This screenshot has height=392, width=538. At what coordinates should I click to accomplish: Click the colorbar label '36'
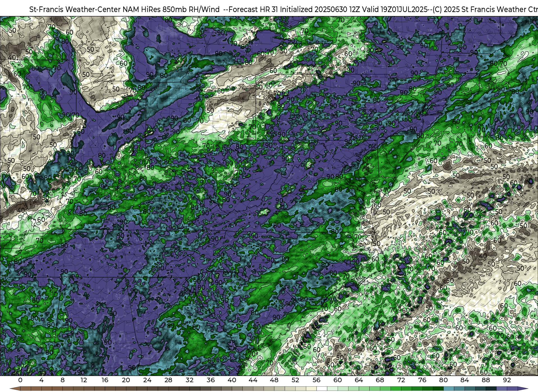click(211, 380)
